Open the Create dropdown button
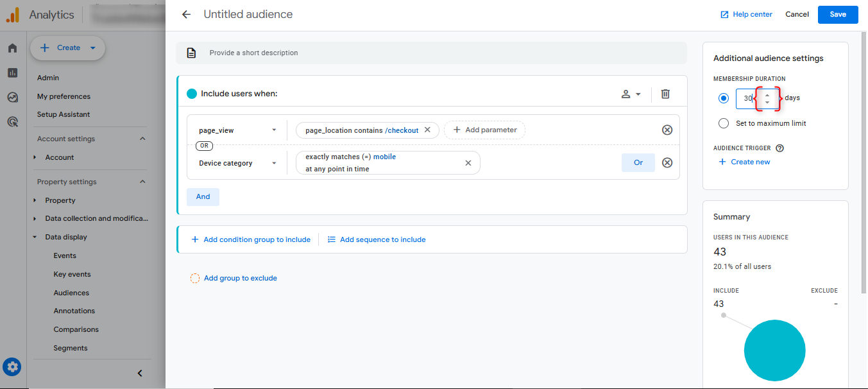The height and width of the screenshot is (389, 868). [67, 48]
